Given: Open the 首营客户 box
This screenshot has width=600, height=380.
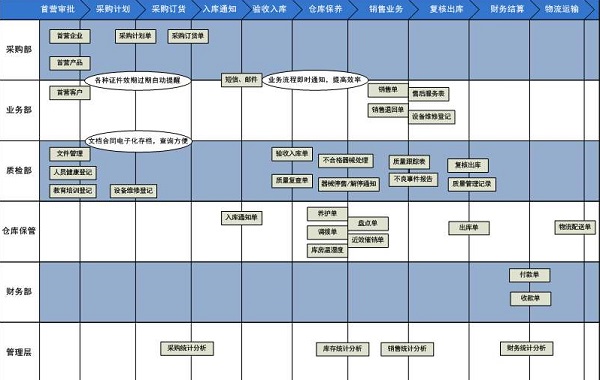Looking at the screenshot, I should 70,93.
